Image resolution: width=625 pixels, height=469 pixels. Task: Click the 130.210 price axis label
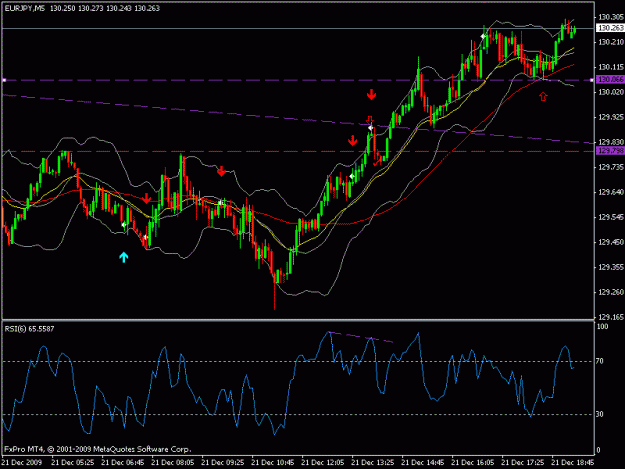pos(611,42)
